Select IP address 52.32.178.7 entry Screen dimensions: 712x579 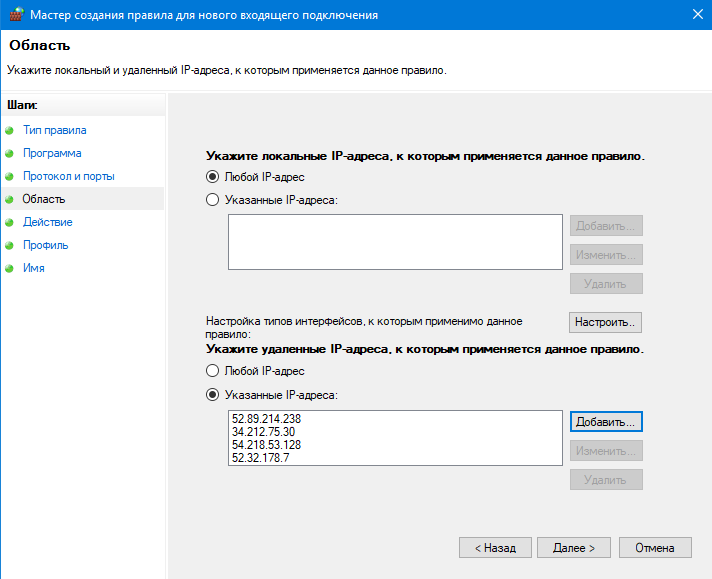(x=259, y=458)
